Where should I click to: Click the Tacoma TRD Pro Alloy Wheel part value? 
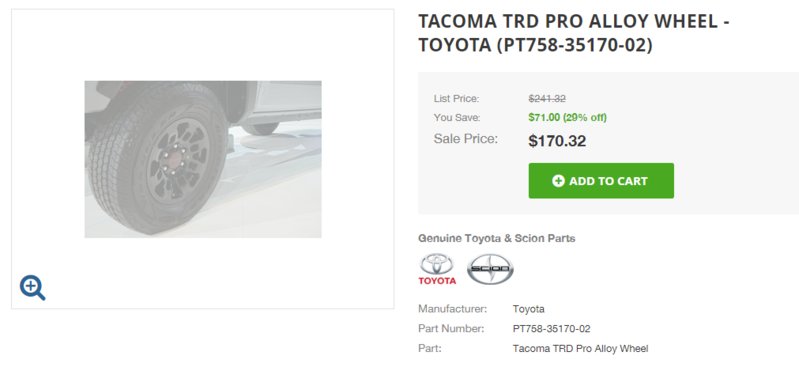tap(580, 349)
